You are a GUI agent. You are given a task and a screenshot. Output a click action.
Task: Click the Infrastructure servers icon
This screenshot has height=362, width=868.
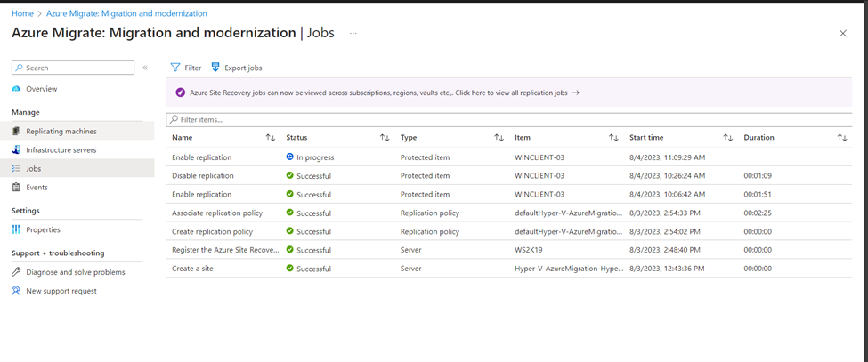16,150
